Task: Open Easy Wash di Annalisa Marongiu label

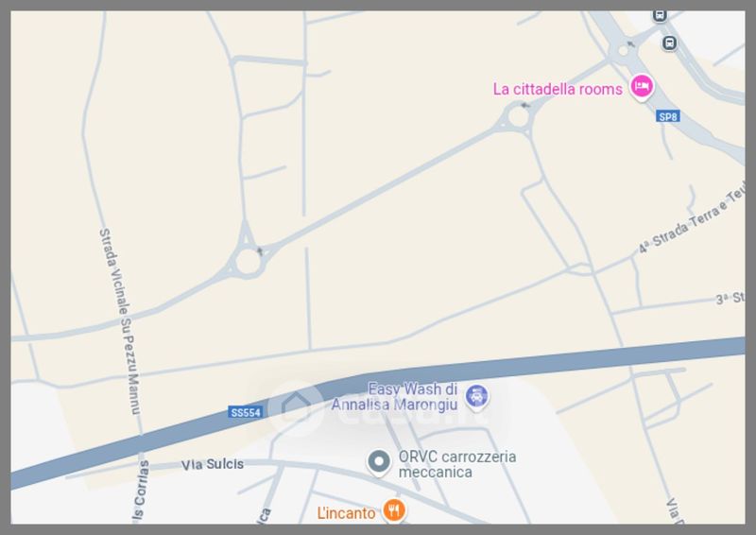Action: (x=395, y=397)
